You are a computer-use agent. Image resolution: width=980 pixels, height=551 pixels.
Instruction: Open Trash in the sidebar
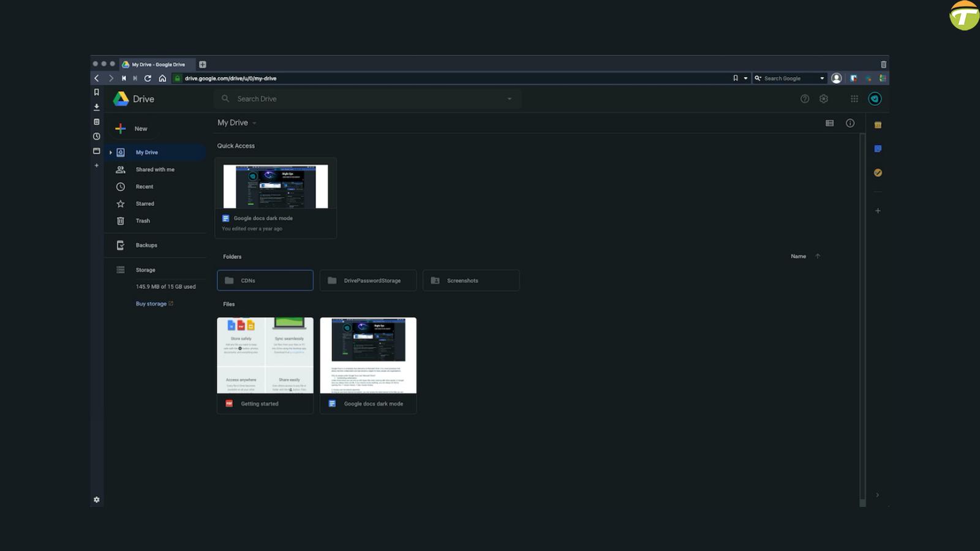click(156, 221)
